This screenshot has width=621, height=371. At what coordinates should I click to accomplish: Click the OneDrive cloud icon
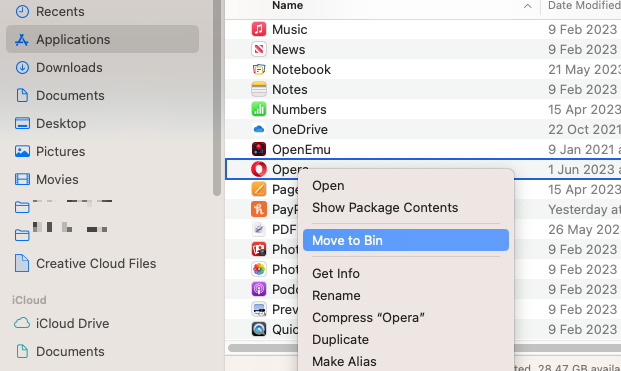(259, 129)
